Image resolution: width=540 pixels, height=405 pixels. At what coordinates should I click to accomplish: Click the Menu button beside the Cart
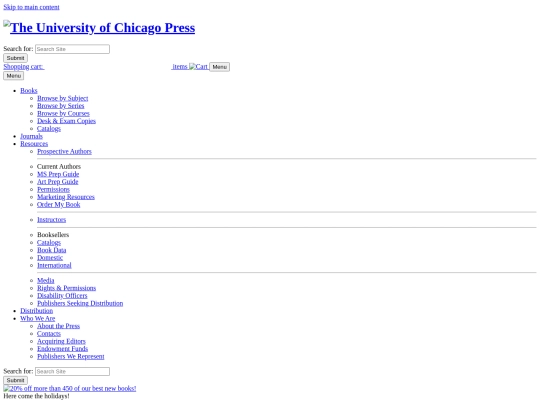click(x=219, y=67)
